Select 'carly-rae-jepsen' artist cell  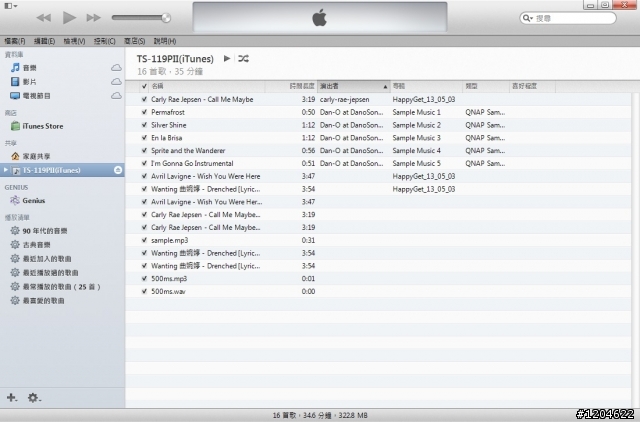344,100
